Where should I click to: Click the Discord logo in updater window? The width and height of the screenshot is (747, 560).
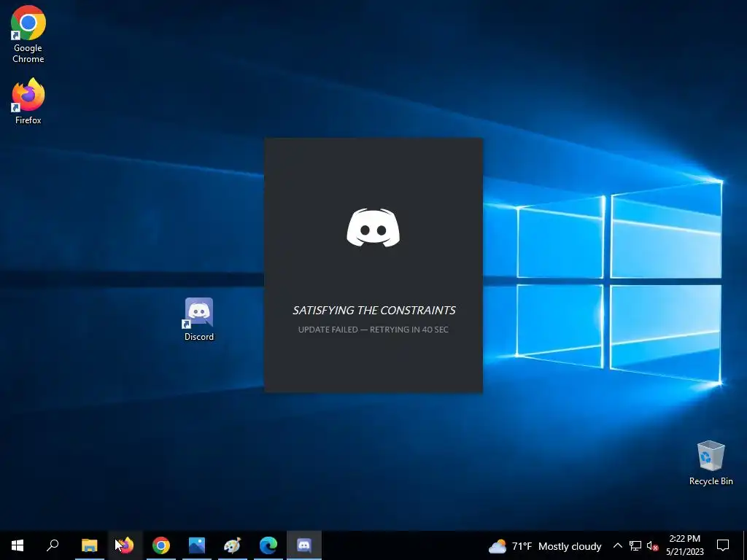point(373,228)
